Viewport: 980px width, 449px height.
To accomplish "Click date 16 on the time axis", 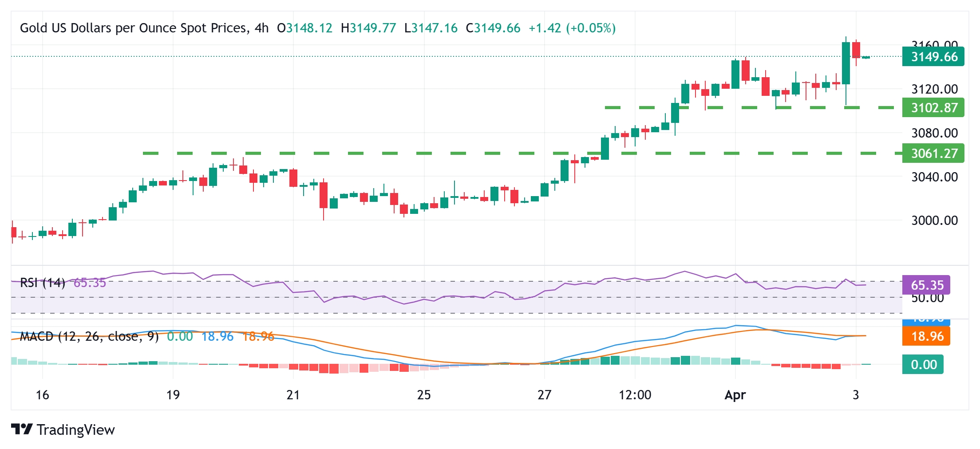I will (42, 395).
